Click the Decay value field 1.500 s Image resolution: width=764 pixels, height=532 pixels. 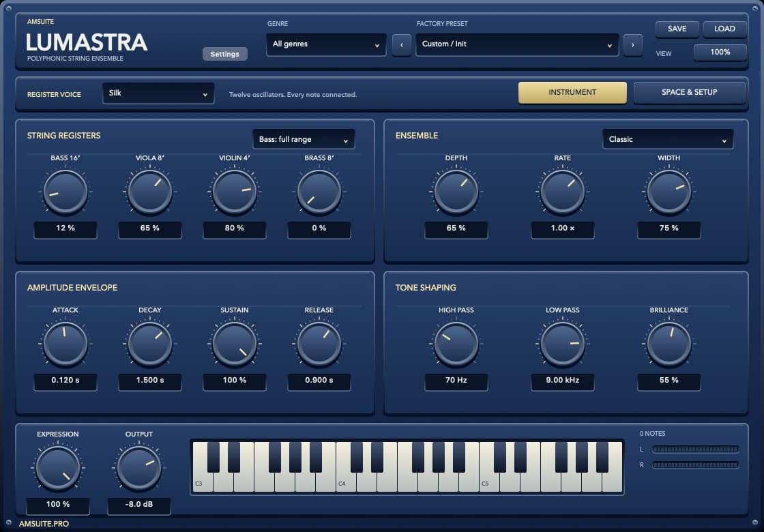[x=149, y=381]
